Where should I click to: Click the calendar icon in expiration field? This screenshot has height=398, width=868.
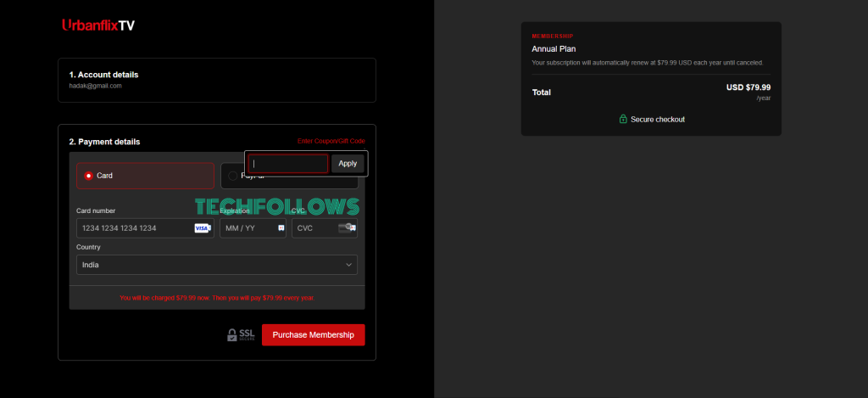pos(281,227)
